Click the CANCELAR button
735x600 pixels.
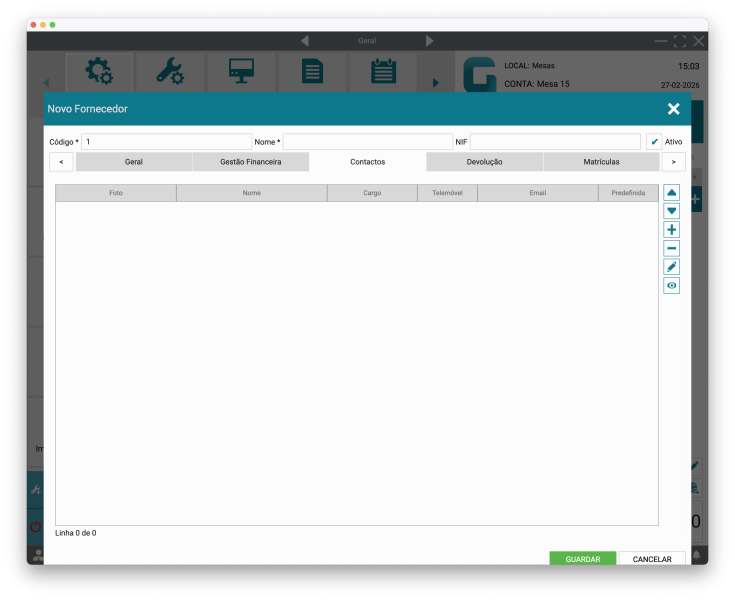pyautogui.click(x=652, y=559)
